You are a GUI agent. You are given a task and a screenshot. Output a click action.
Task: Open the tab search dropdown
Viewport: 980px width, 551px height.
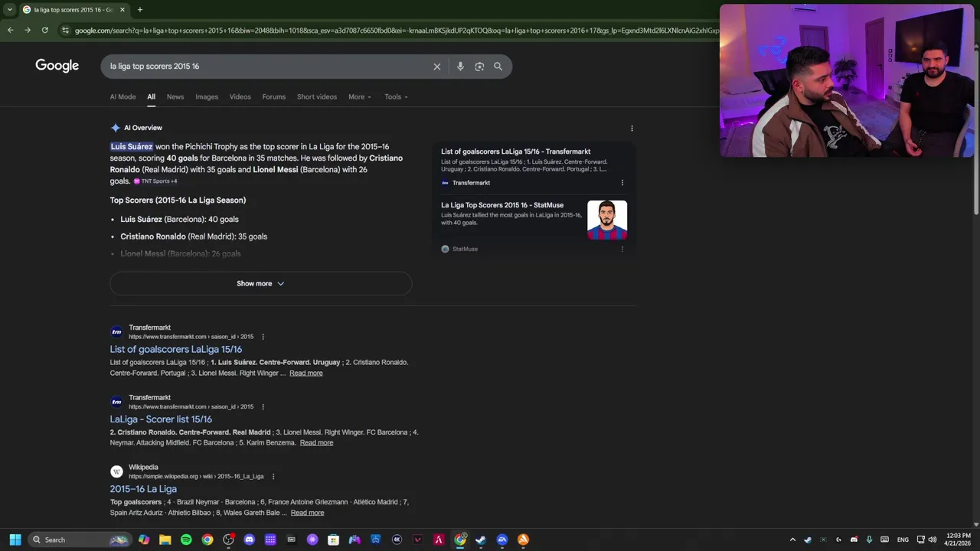pos(9,10)
